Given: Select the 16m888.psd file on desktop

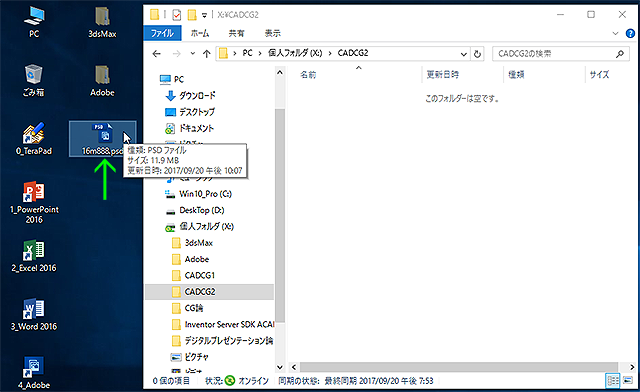Looking at the screenshot, I should pos(102,139).
